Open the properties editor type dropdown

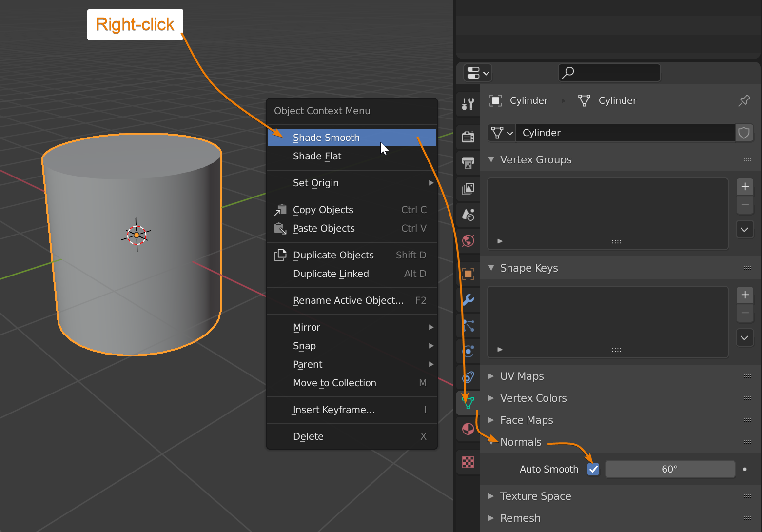coord(477,73)
